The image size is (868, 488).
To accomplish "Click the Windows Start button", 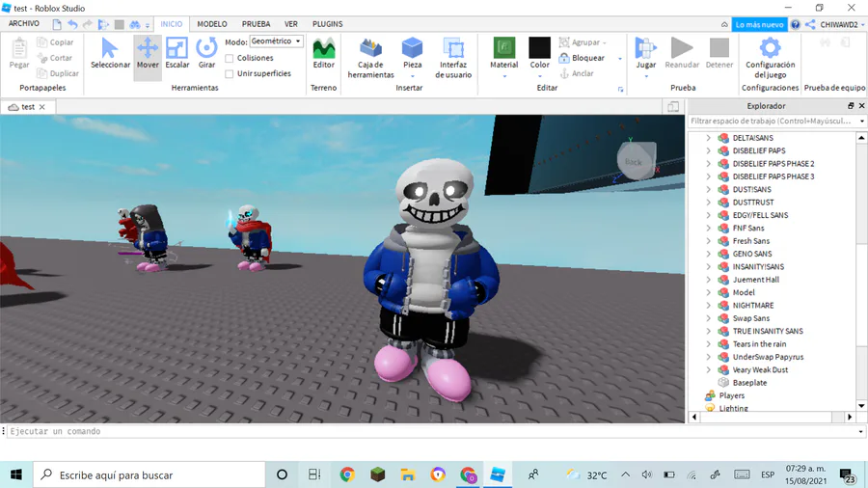I will (x=16, y=474).
